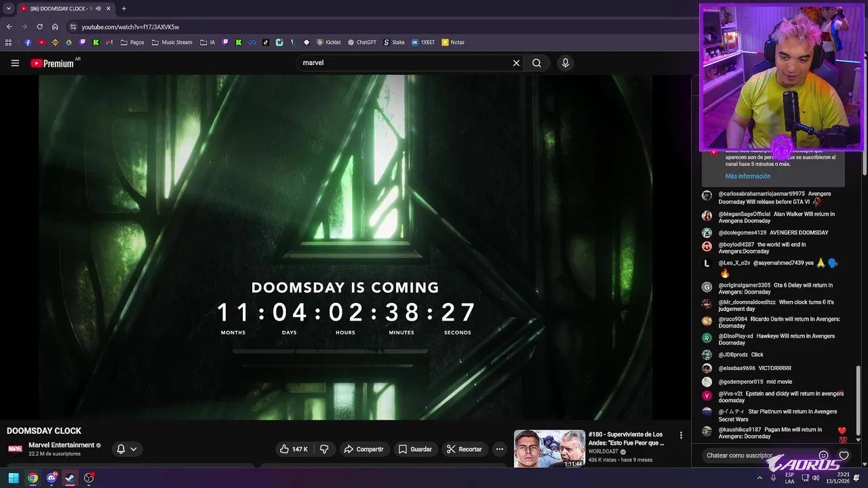Save video using Guardar button
This screenshot has height=488, width=868.
[x=415, y=449]
